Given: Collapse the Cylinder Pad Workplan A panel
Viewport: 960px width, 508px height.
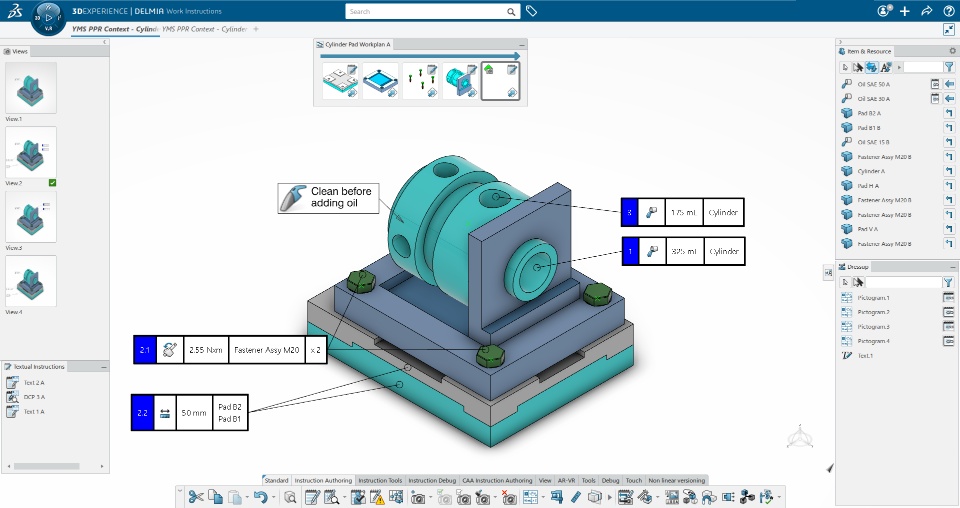Looking at the screenshot, I should pyautogui.click(x=522, y=45).
